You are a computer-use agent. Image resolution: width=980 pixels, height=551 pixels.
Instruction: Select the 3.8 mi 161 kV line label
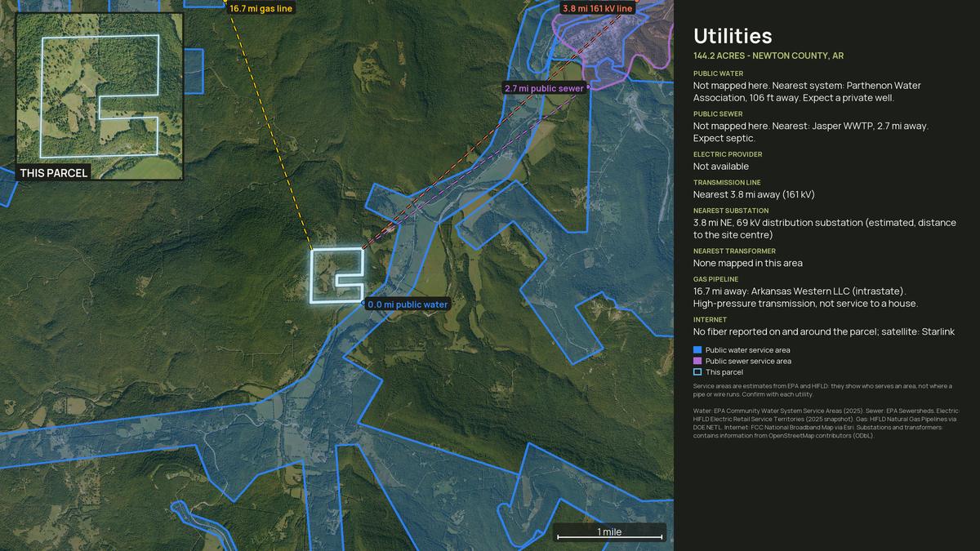coord(597,8)
